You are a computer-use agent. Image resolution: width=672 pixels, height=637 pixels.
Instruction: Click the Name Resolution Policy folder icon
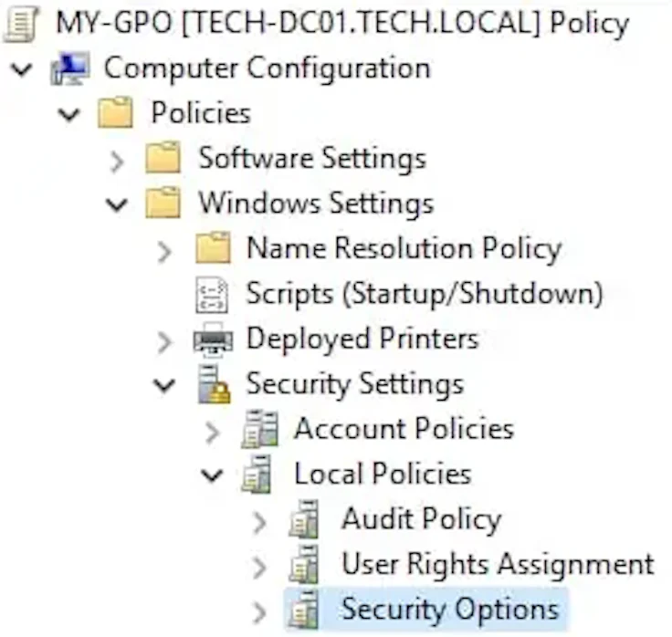(x=213, y=248)
